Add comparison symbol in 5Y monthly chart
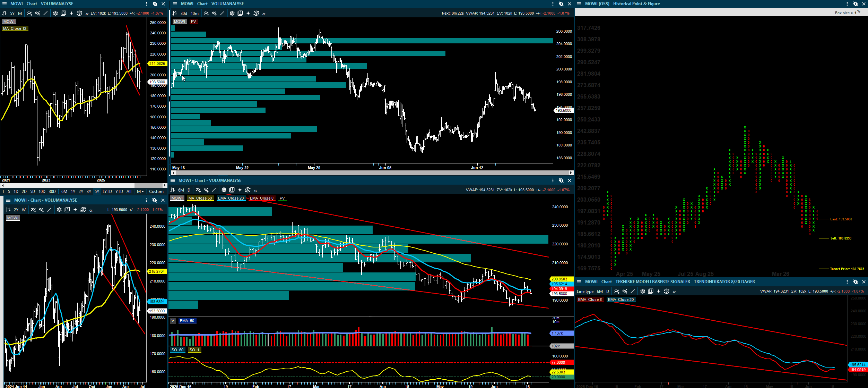 [37, 13]
